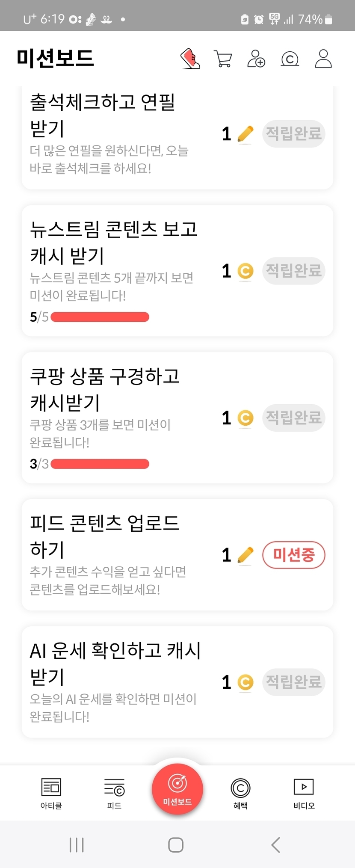The image size is (355, 868).
Task: Tap 적립완료 on the Newstream mission
Action: coord(294,271)
